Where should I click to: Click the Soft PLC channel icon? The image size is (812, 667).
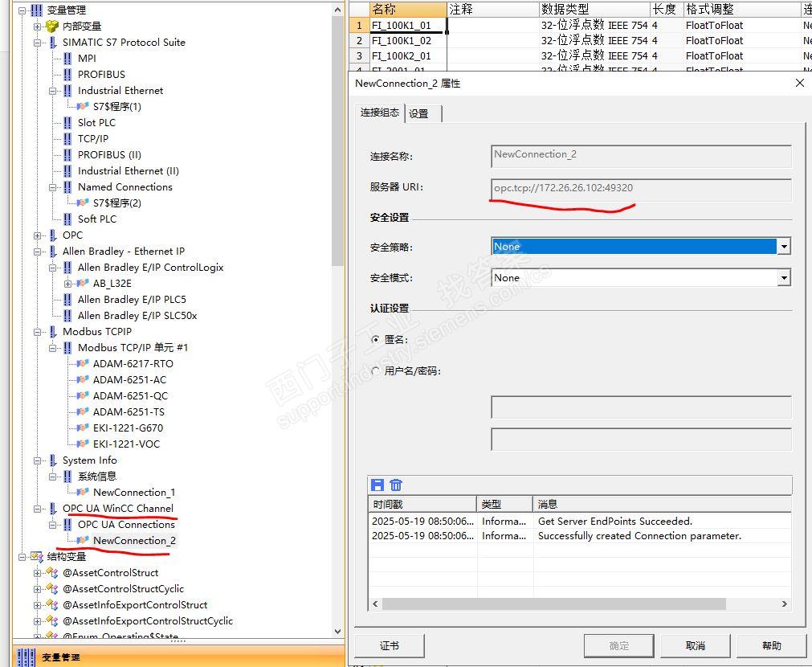click(x=67, y=219)
